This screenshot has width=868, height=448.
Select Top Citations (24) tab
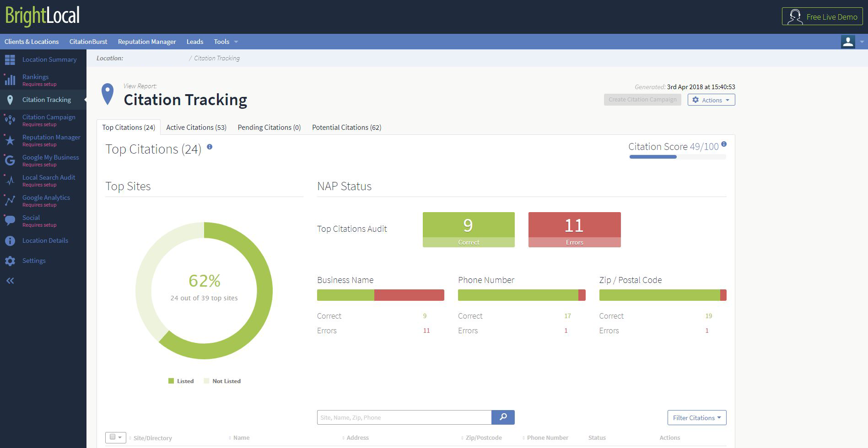(129, 127)
